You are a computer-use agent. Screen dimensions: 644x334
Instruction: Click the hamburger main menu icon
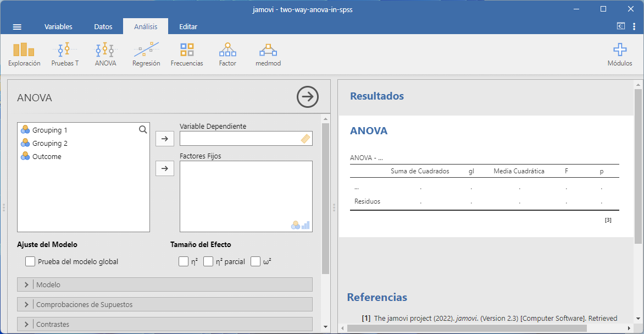pos(17,27)
